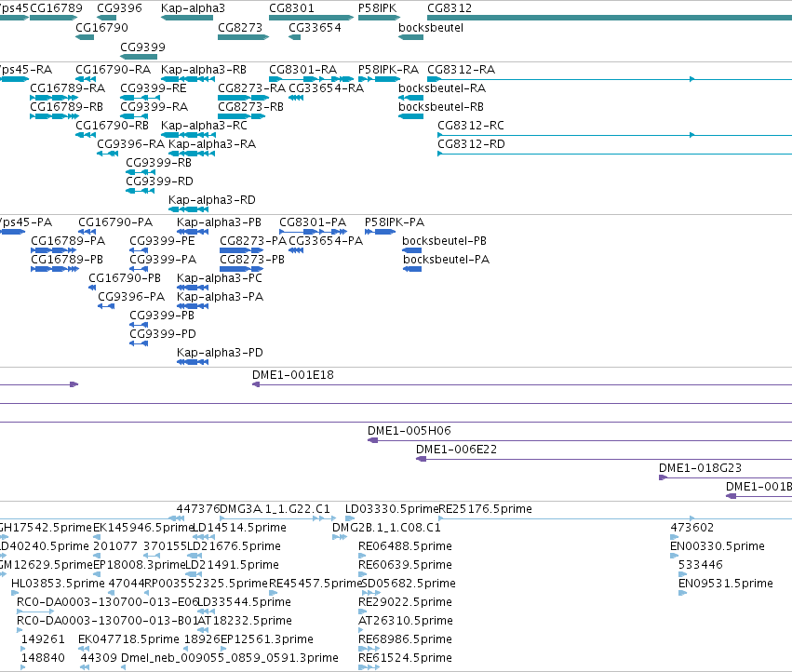Select the HL03853.5prime EST label
This screenshot has height=672, width=792.
[x=58, y=583]
